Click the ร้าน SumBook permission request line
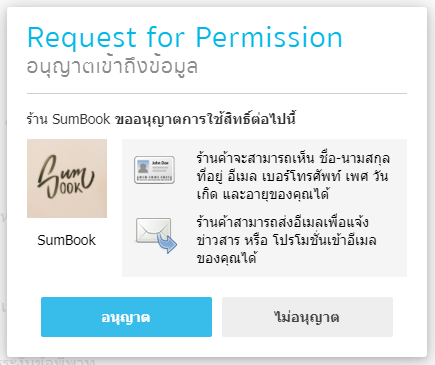This screenshot has width=435, height=365. click(x=161, y=119)
